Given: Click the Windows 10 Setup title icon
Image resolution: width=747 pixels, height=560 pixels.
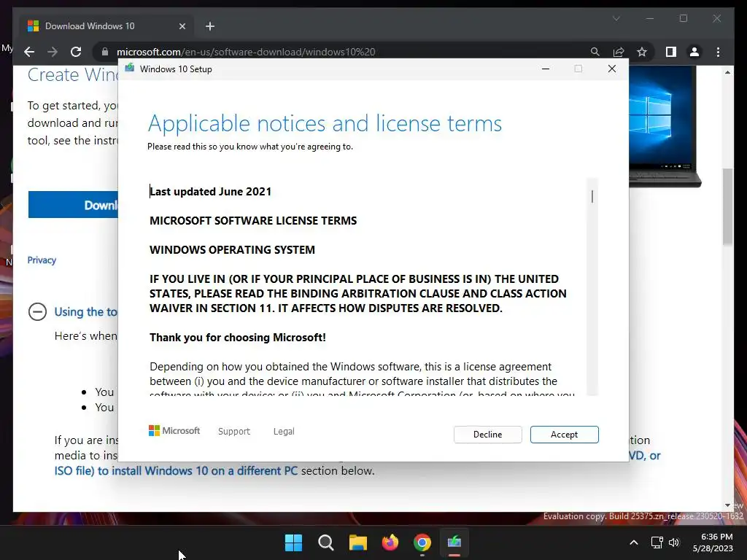Looking at the screenshot, I should pyautogui.click(x=130, y=69).
